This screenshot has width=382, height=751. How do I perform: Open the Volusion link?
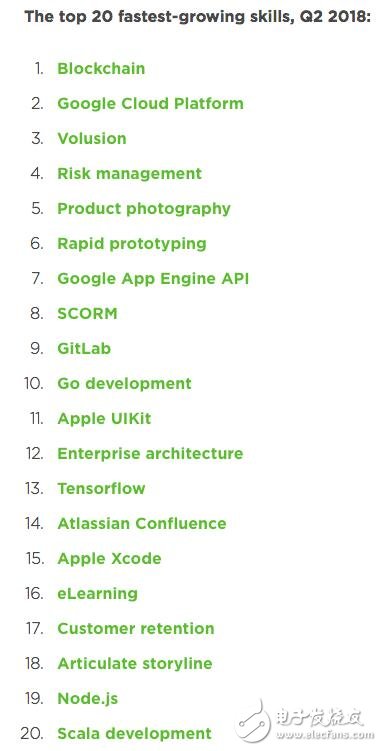92,138
